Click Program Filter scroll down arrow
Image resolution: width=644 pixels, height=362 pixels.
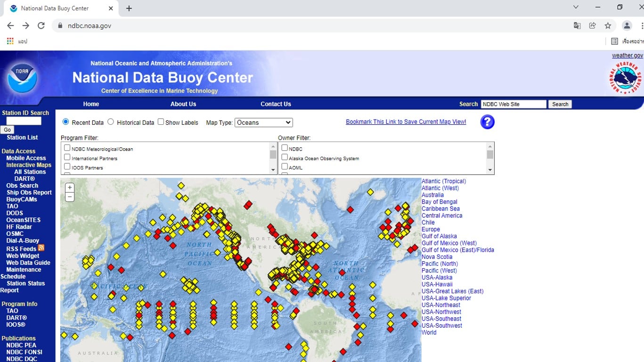pyautogui.click(x=273, y=170)
